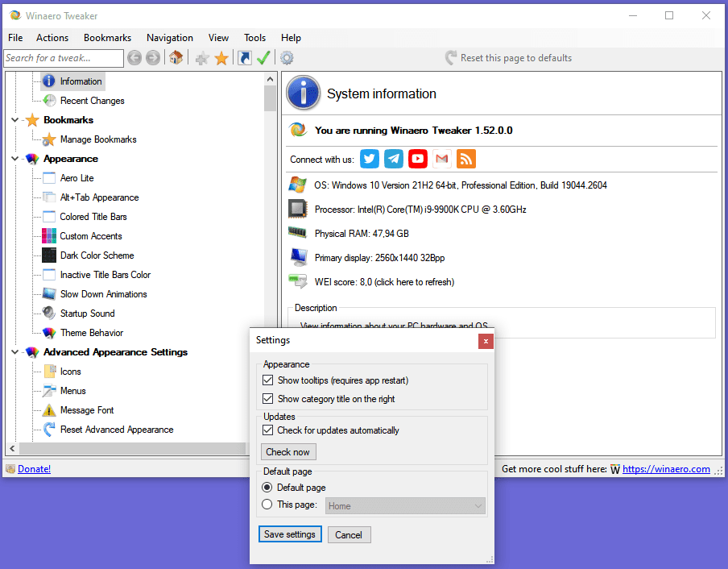Select Menus under Advanced Appearance Settings

tap(73, 391)
